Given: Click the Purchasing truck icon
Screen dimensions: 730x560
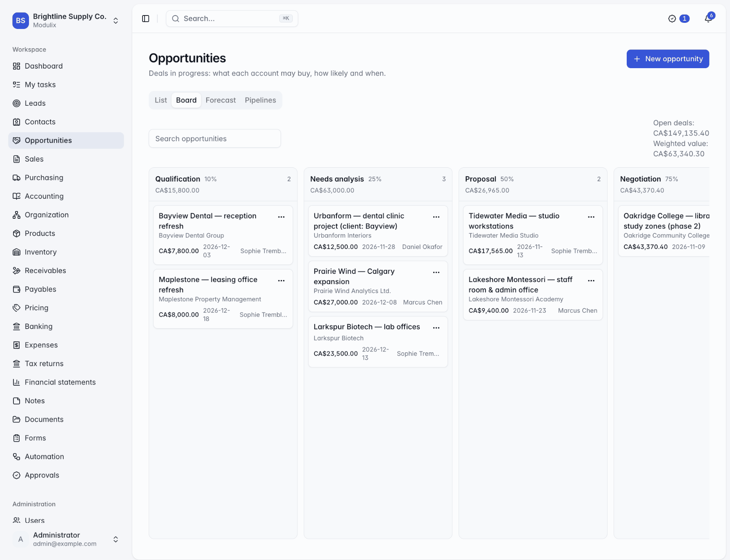Looking at the screenshot, I should tap(16, 178).
